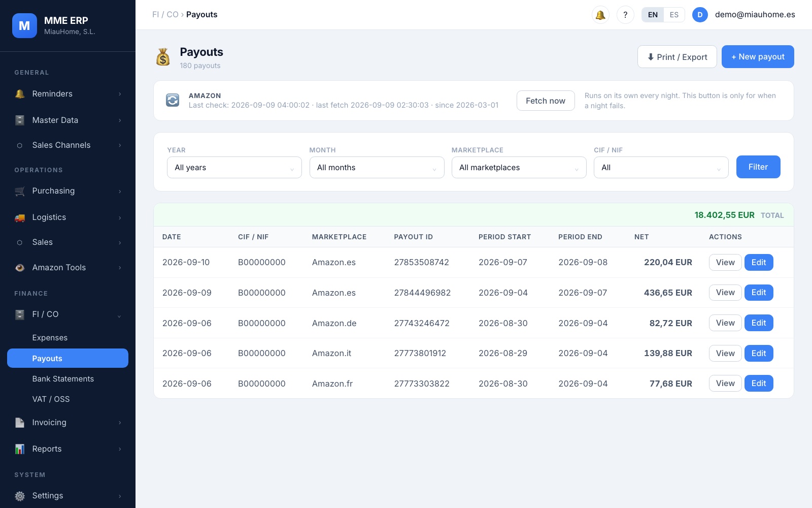
Task: Click FI / CO breadcrumb link
Action: point(165,15)
